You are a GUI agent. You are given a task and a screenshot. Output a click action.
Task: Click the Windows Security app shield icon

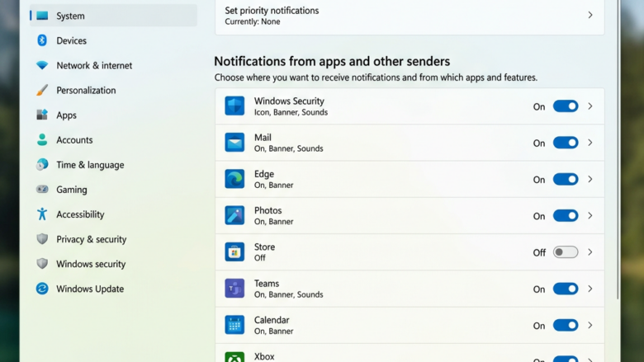point(234,106)
